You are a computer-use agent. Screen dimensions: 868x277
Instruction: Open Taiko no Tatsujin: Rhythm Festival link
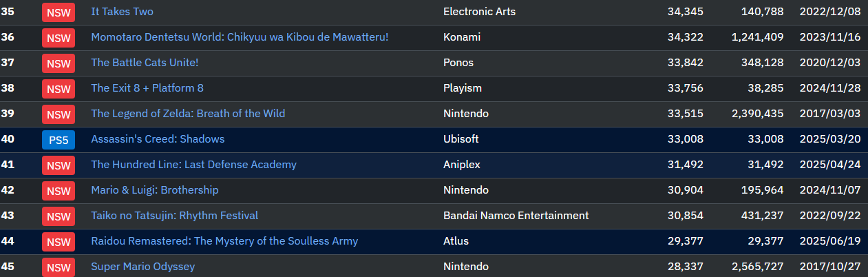pos(175,216)
